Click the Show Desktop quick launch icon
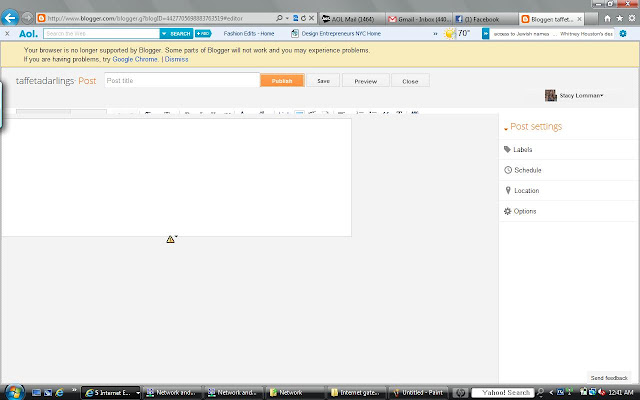The image size is (640, 400). coord(36,393)
